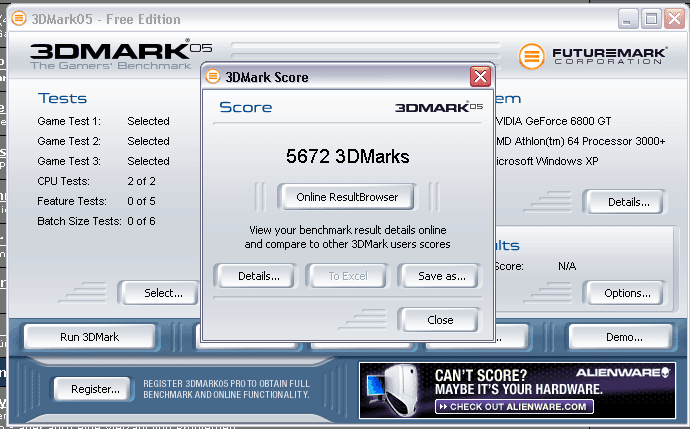690x429 pixels.
Task: Click the 3DMark Score dialog title icon
Action: pos(213,77)
